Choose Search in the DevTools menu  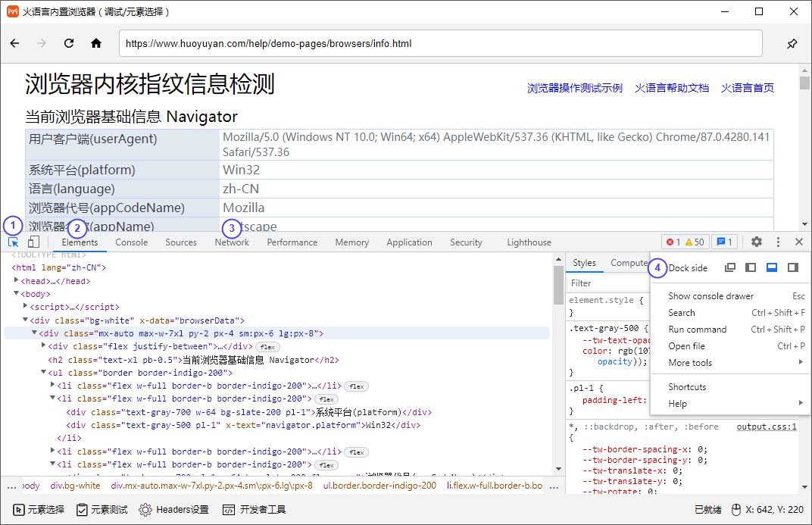coord(730,313)
